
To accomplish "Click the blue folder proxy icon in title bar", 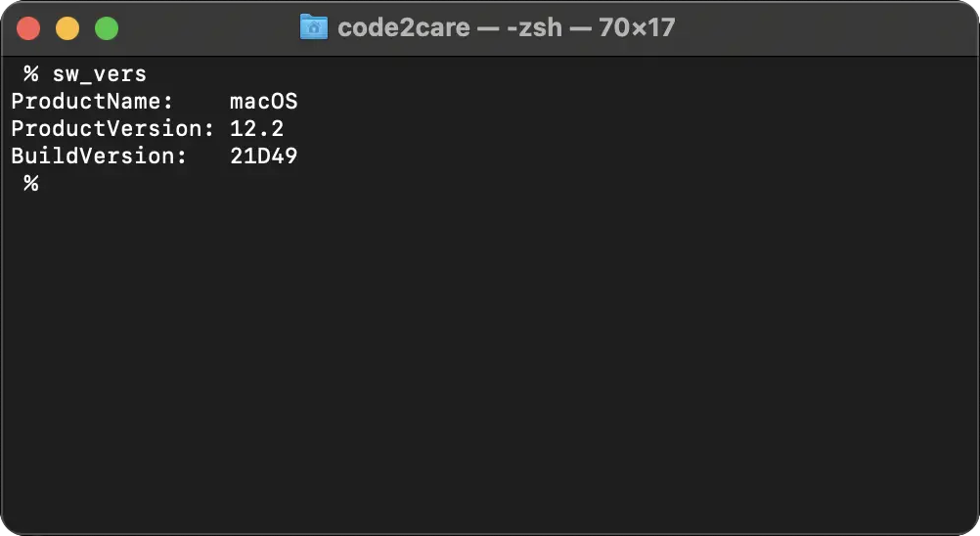I will pyautogui.click(x=313, y=26).
